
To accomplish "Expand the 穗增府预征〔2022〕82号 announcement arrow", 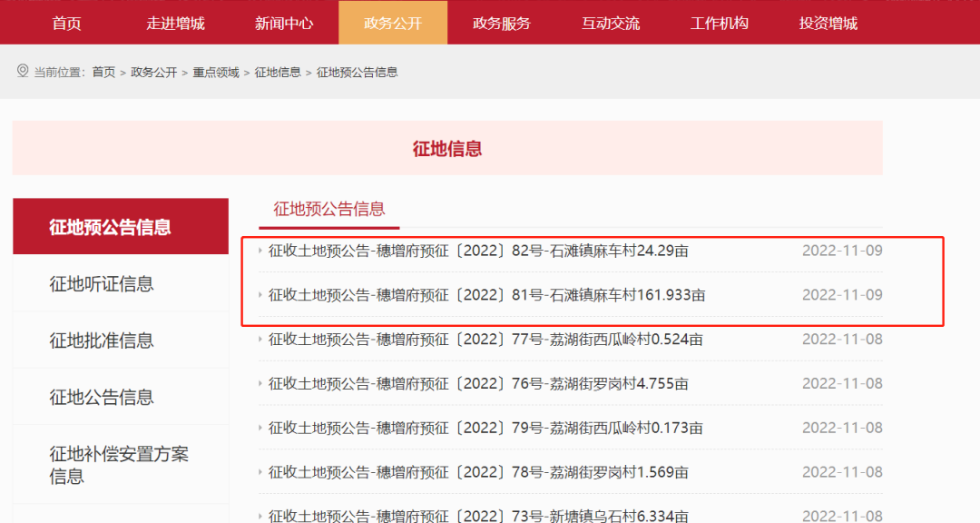I will (262, 251).
